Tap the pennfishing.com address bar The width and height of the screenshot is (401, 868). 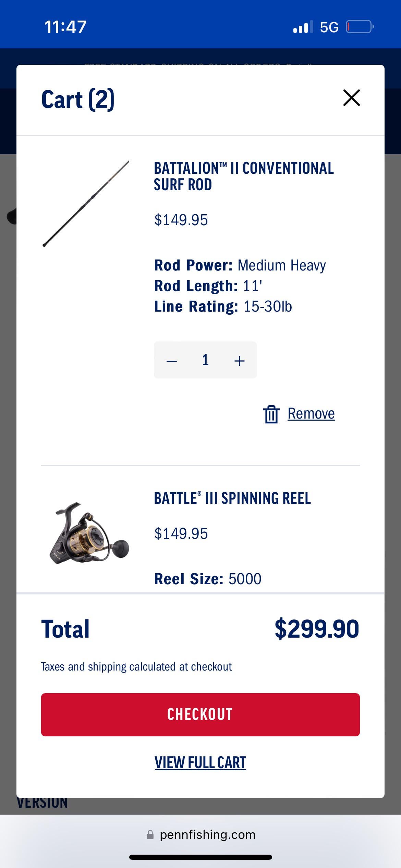click(207, 835)
